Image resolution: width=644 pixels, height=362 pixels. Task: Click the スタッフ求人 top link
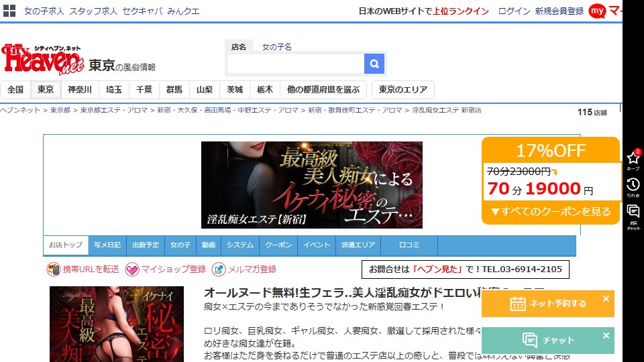(x=93, y=11)
